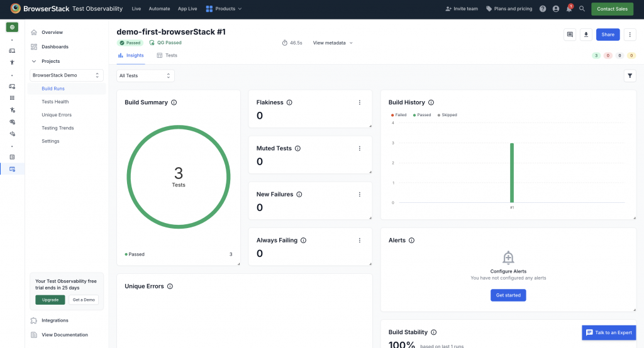The image size is (644, 348).
Task: Open App Live in top navigation
Action: click(187, 9)
